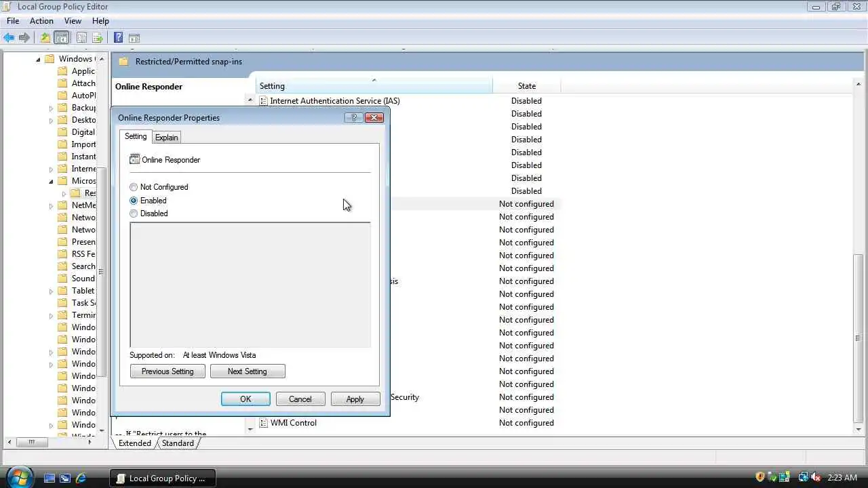The image size is (868, 488).
Task: Open Properties via the toolbar sheet icon
Action: [81, 38]
